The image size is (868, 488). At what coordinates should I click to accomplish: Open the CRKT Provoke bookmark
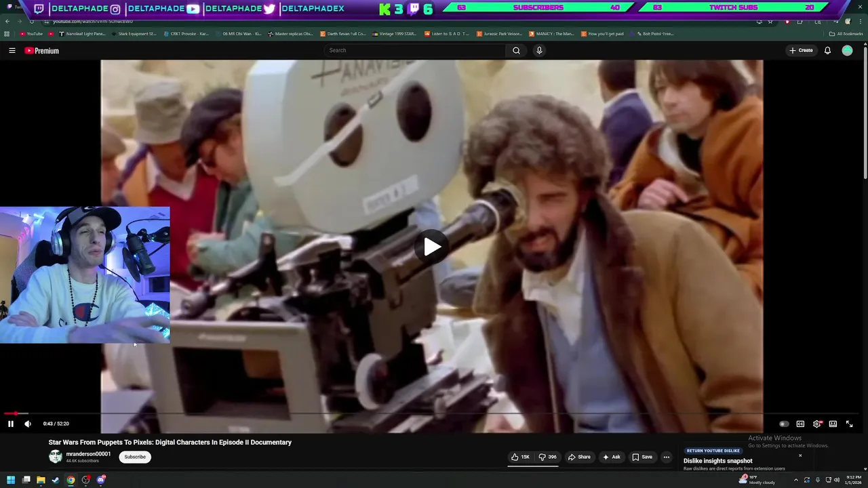(186, 34)
